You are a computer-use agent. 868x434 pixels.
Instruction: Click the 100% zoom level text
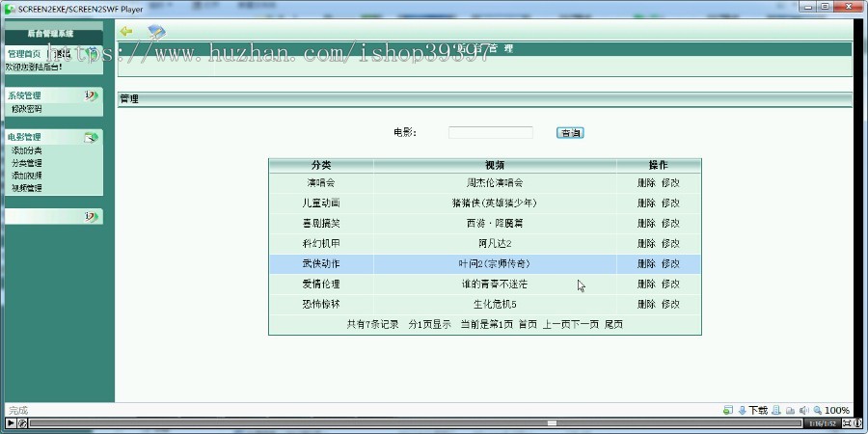coord(837,410)
